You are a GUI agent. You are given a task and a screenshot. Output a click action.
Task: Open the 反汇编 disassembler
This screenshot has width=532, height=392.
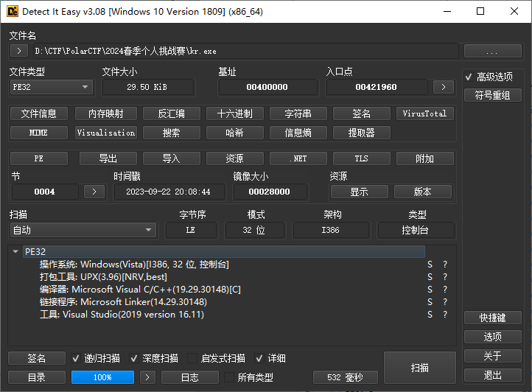[x=172, y=113]
